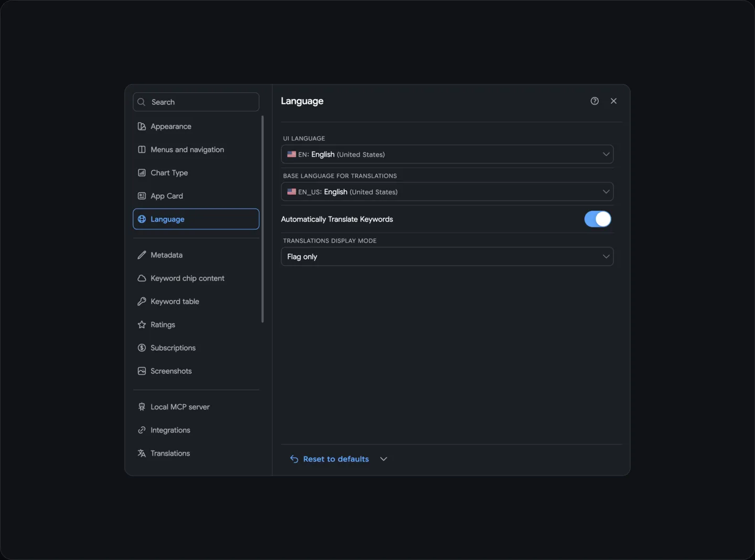Click the Integrations link icon

(x=142, y=430)
